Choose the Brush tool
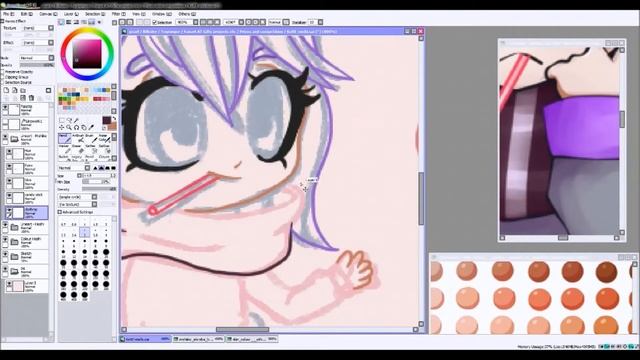Image resolution: width=640 pixels, height=360 pixels. coord(91,138)
